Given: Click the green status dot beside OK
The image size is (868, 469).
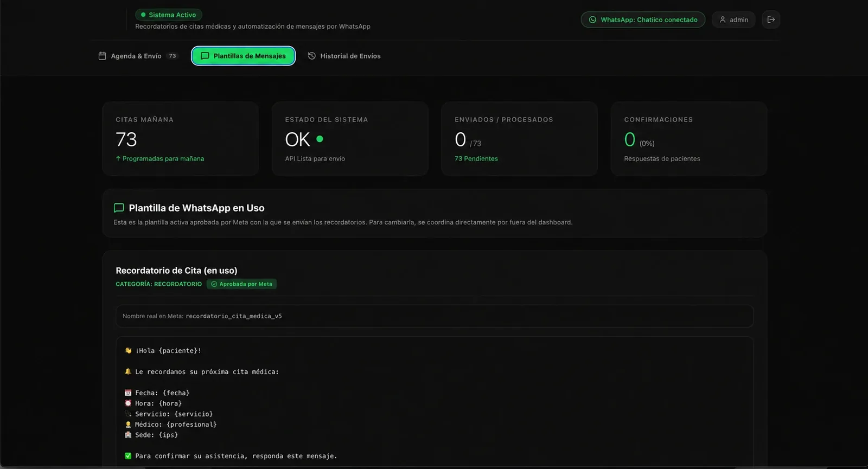Looking at the screenshot, I should (x=320, y=139).
